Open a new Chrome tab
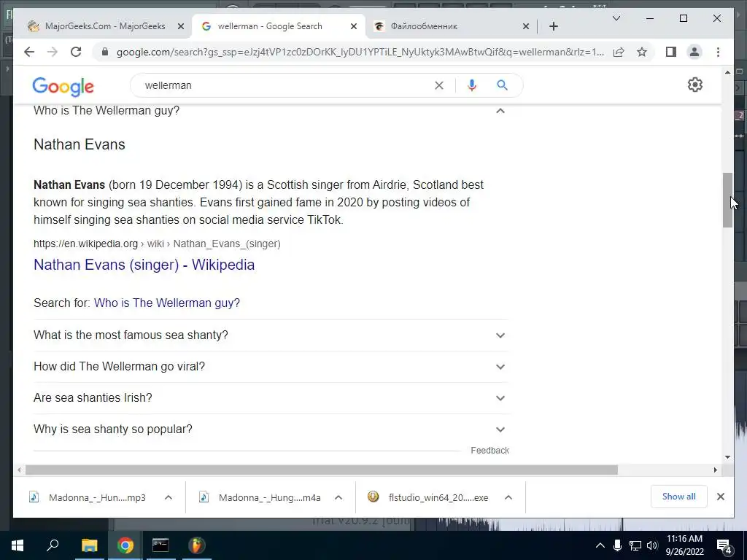 click(x=553, y=26)
